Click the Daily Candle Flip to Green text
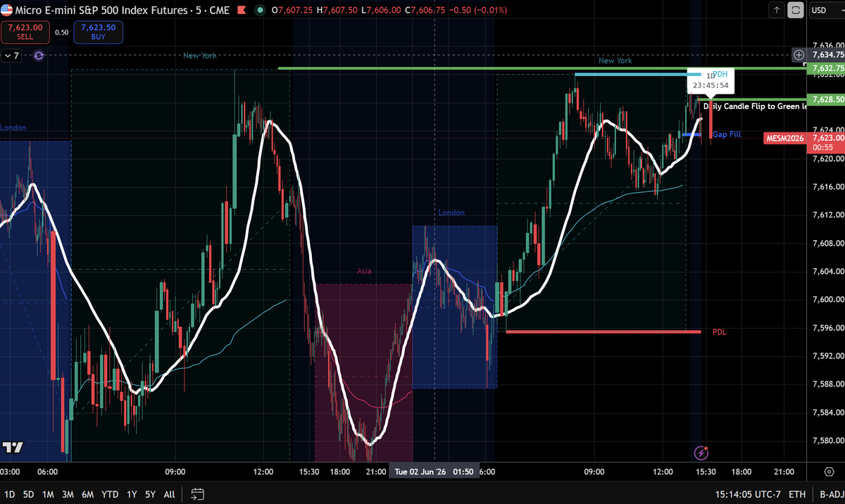 (x=755, y=106)
